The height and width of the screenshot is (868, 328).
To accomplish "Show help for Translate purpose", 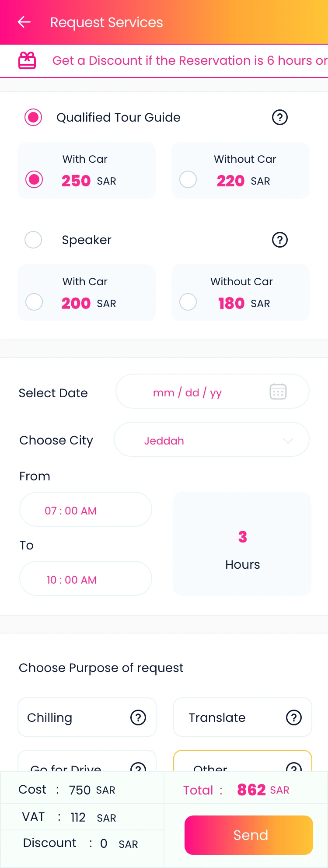I will tap(293, 717).
